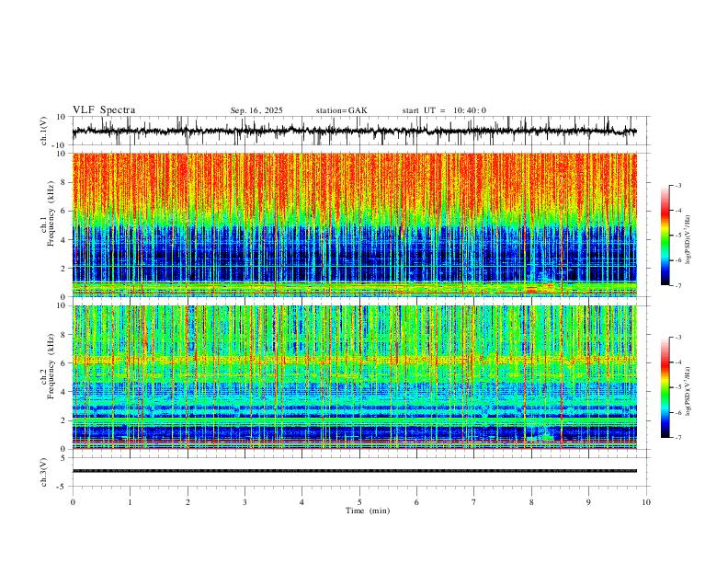
Task: Select the date 'Sep. 16, 2025'
Action: (256, 110)
